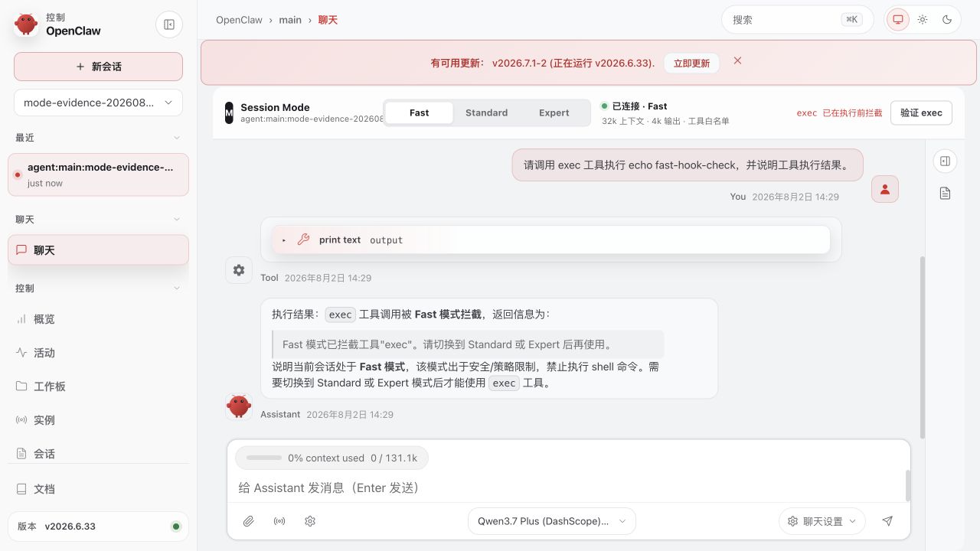This screenshot has height=551, width=980.
Task: Click the main breadcrumb link
Action: 290,20
